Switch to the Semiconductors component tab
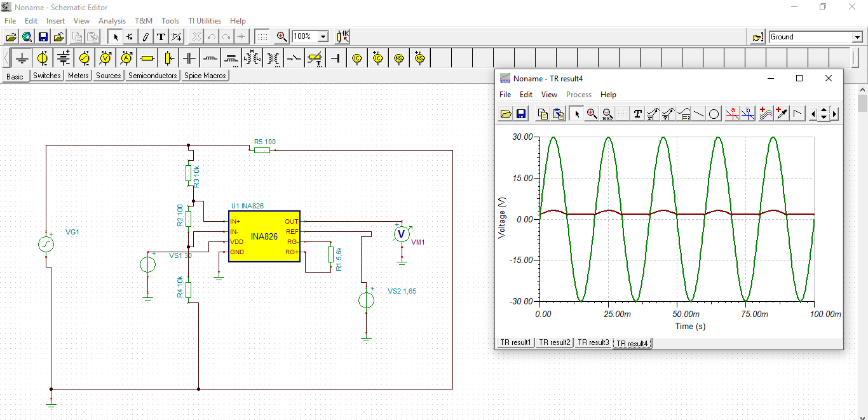The height and width of the screenshot is (420, 868). [153, 76]
